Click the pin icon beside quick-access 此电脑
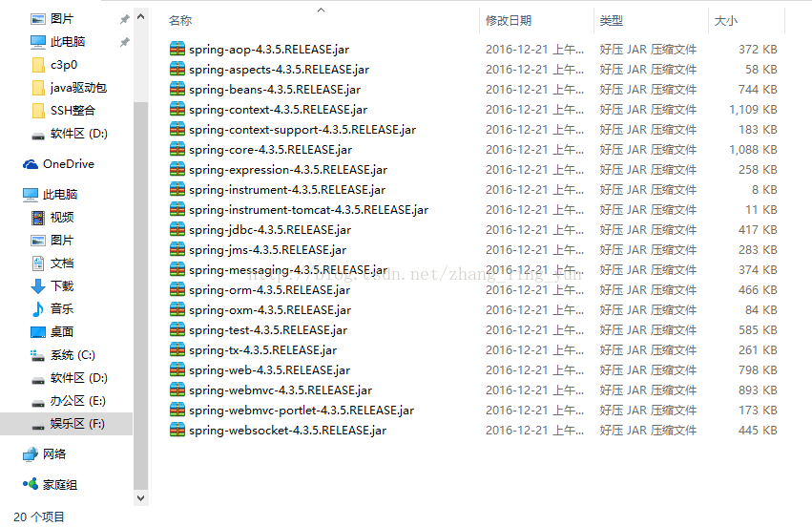This screenshot has width=812, height=527. (x=124, y=42)
